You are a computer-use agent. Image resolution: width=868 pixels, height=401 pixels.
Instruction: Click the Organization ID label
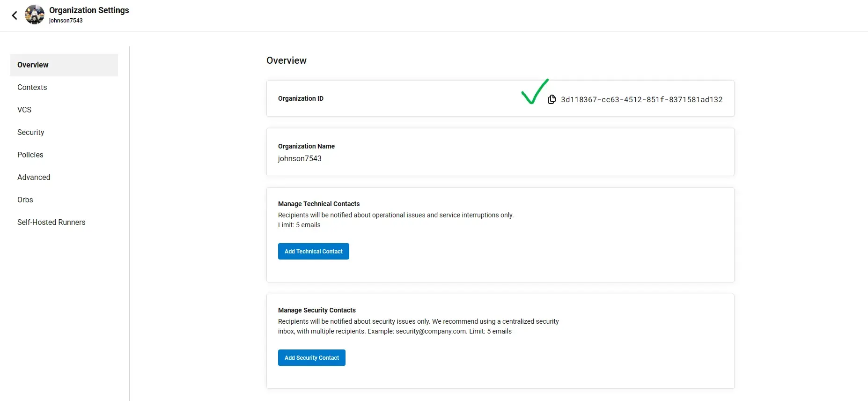[x=301, y=99]
